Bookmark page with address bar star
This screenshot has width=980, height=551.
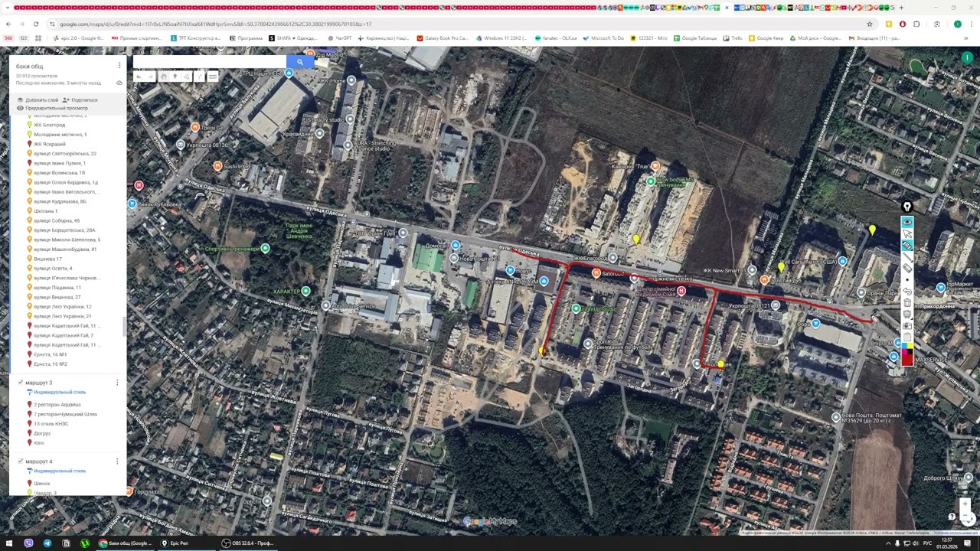pyautogui.click(x=870, y=24)
